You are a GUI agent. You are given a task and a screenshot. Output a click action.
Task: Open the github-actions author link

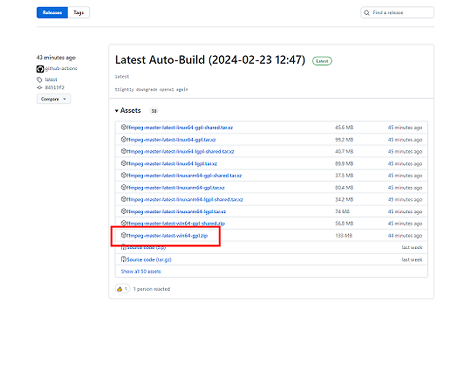coord(61,68)
